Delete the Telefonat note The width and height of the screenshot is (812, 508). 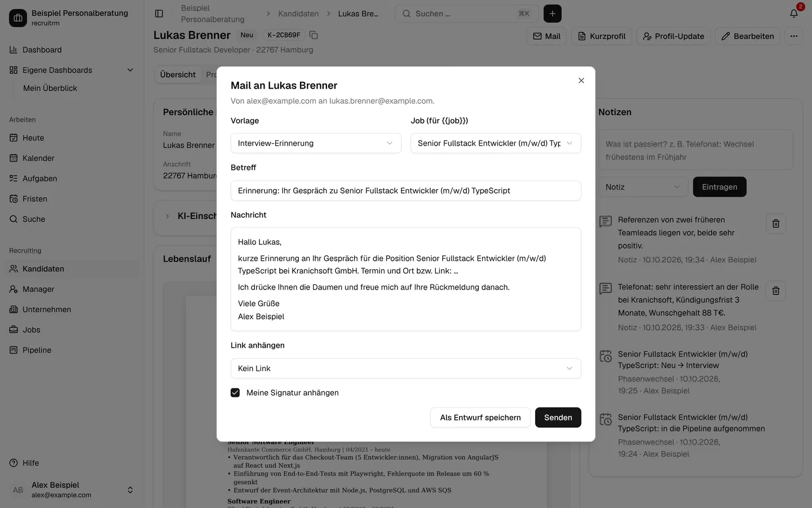tap(776, 291)
